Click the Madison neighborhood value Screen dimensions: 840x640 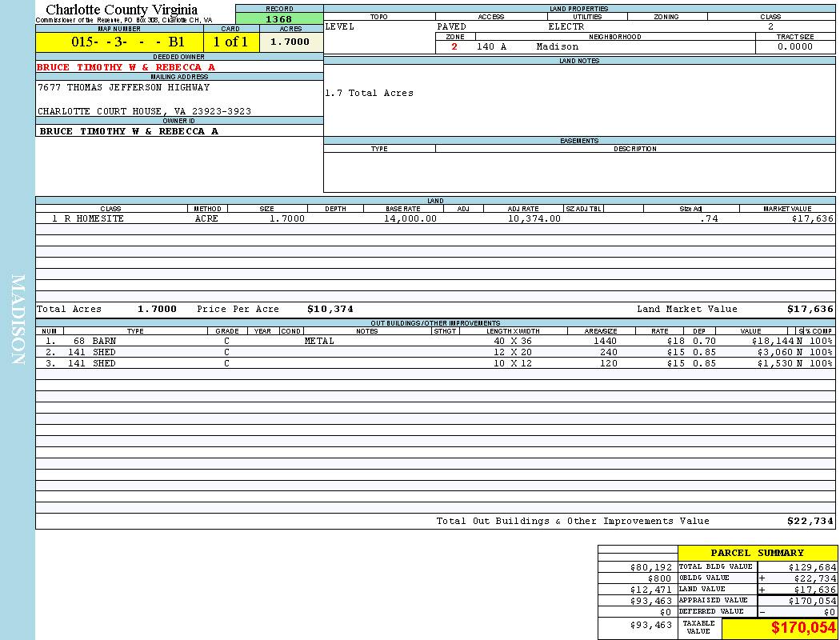(x=558, y=46)
